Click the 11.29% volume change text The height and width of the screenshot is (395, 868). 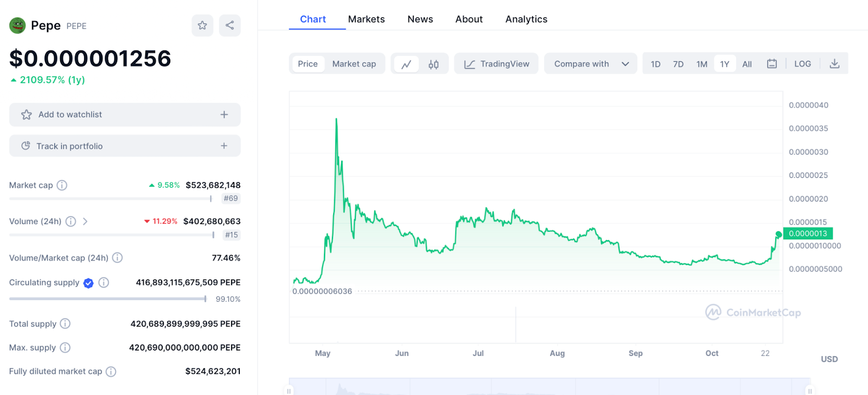pos(165,221)
